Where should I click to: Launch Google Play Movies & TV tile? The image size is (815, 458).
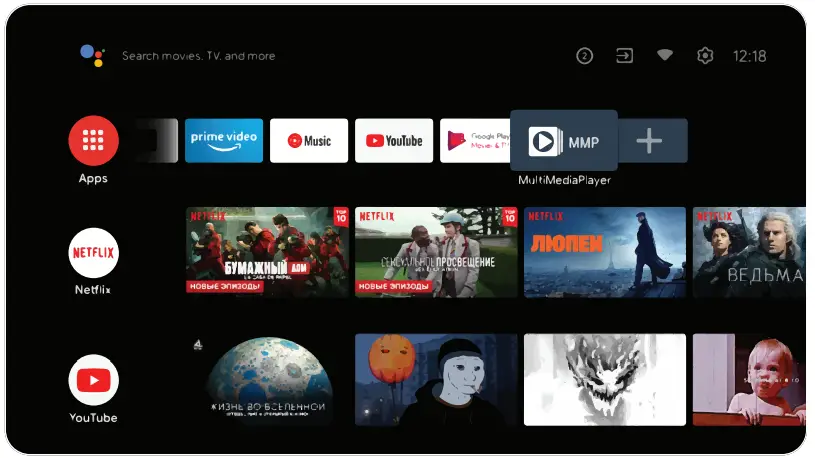[475, 140]
